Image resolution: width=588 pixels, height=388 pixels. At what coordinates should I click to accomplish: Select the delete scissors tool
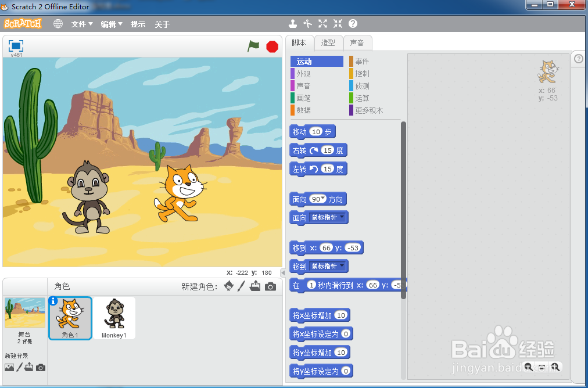click(308, 24)
